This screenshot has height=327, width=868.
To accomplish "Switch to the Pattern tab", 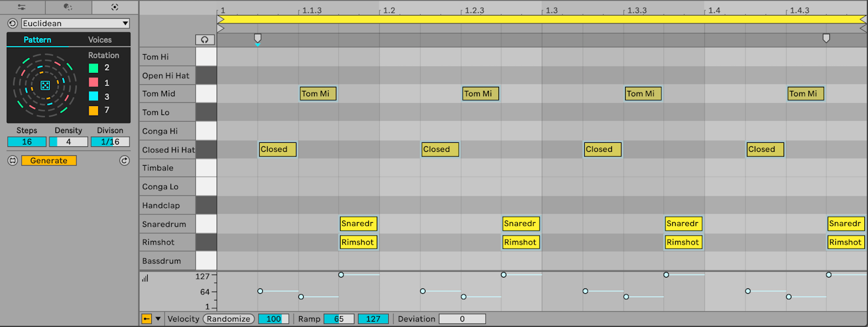I will pyautogui.click(x=37, y=40).
